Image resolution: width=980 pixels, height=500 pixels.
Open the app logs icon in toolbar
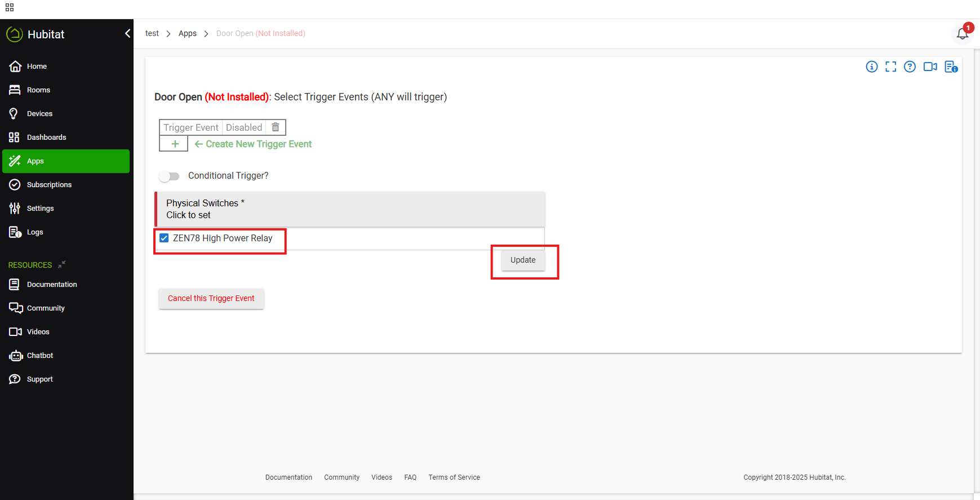click(951, 67)
